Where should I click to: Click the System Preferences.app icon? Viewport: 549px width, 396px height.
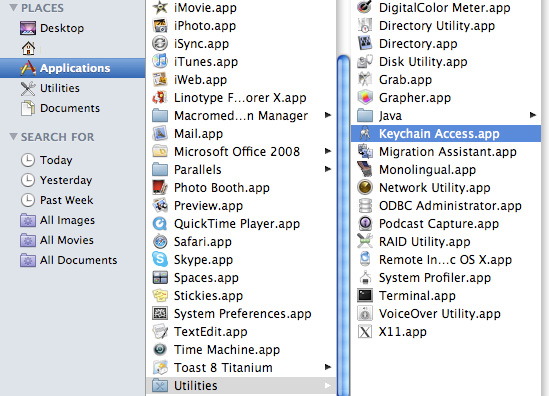160,314
